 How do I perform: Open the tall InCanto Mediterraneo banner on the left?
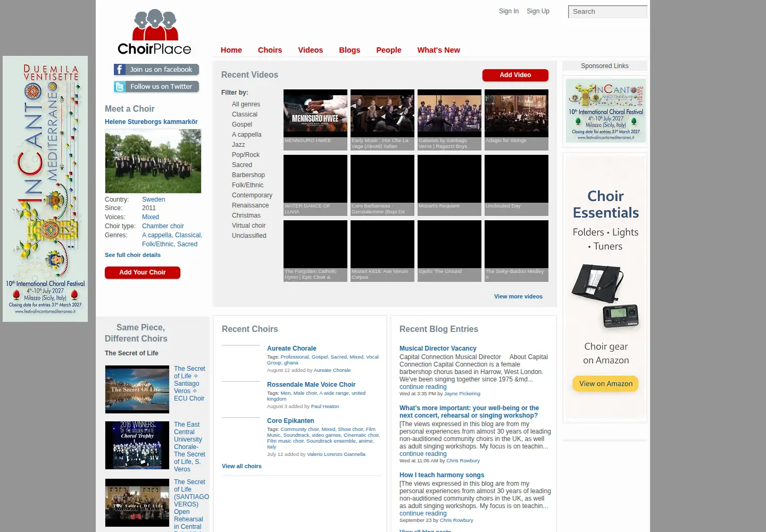tap(45, 189)
